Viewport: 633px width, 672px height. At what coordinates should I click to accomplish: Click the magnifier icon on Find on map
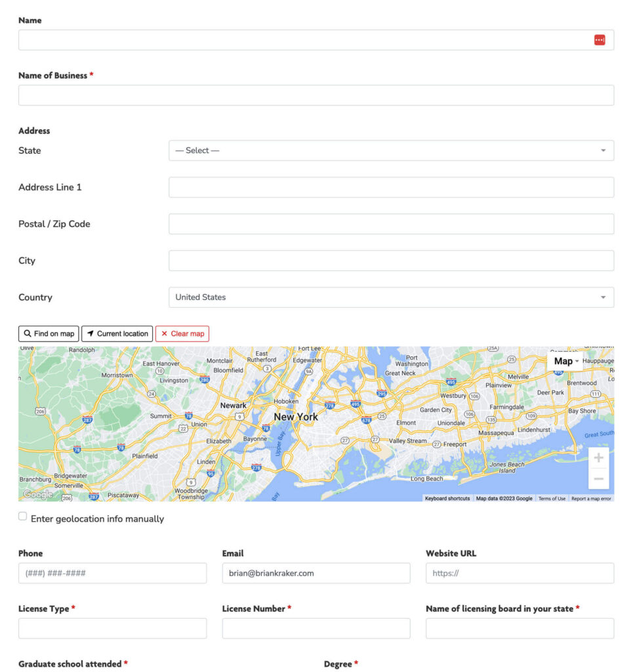coord(28,333)
